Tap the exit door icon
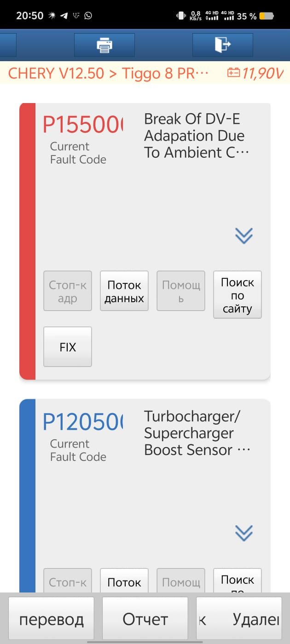Viewport: 290px width, 644px height. pos(222,45)
